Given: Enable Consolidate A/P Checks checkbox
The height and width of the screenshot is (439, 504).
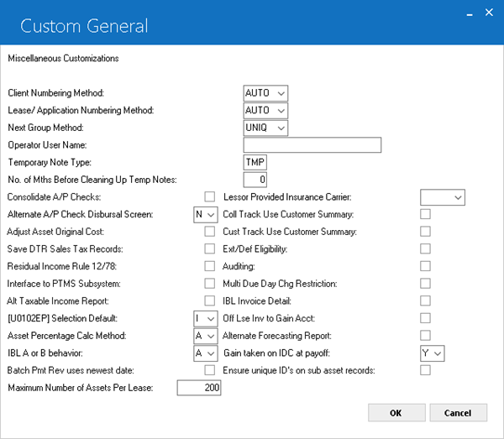Looking at the screenshot, I should 210,196.
